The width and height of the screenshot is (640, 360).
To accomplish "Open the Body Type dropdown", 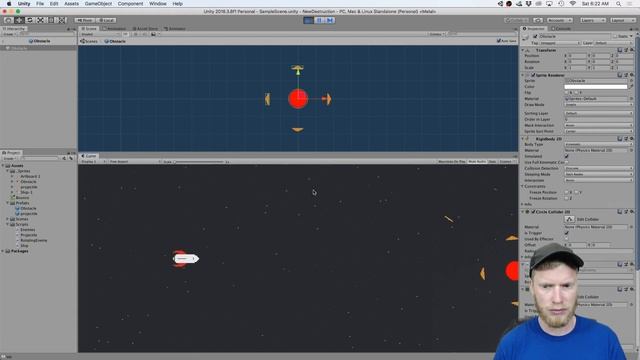I will pos(599,144).
